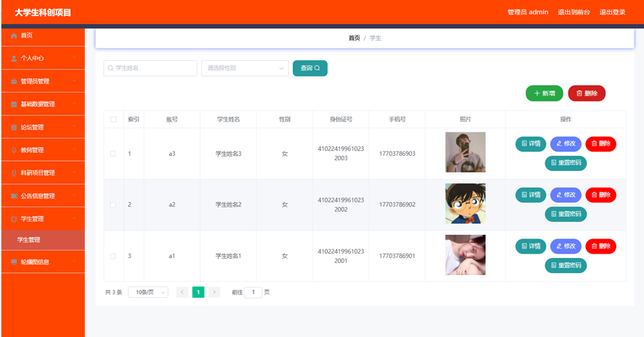Click the 论坛管理 sidebar icon
Image resolution: width=644 pixels, height=337 pixels.
pos(14,127)
